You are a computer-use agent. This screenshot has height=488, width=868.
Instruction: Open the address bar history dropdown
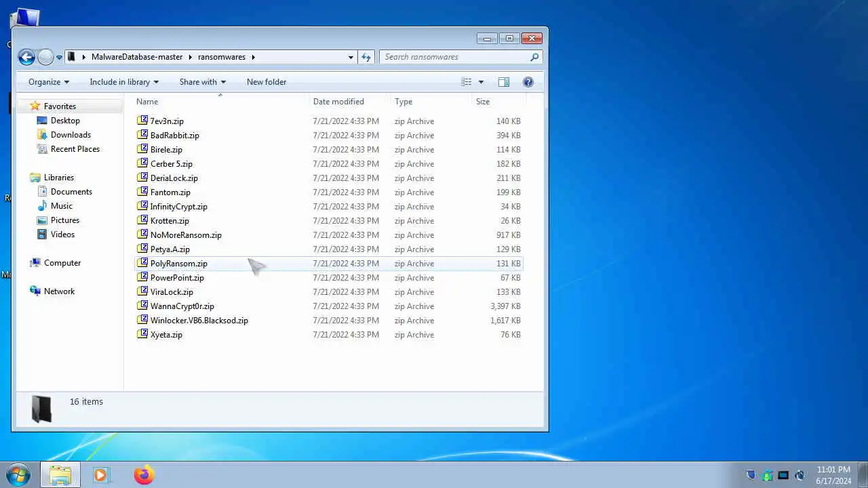[x=351, y=58]
